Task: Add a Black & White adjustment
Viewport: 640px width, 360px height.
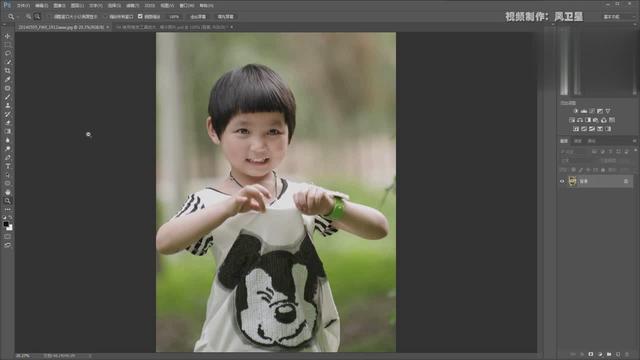Action: click(x=588, y=120)
